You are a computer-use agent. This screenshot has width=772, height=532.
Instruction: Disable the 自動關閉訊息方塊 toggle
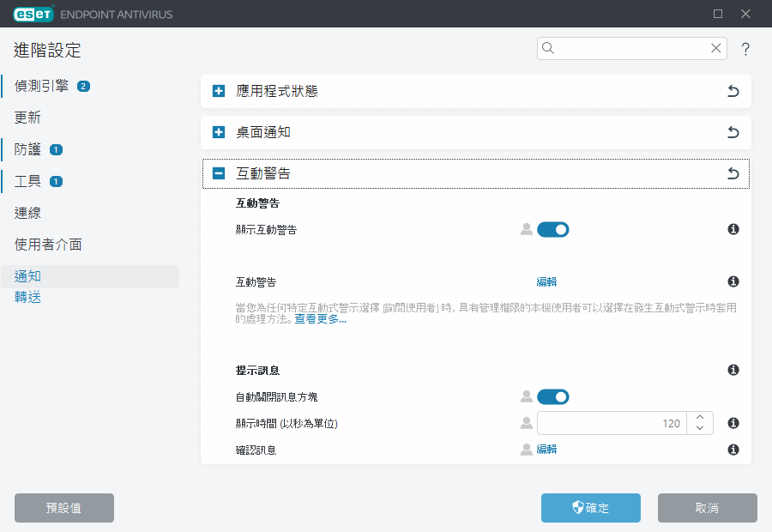click(553, 396)
